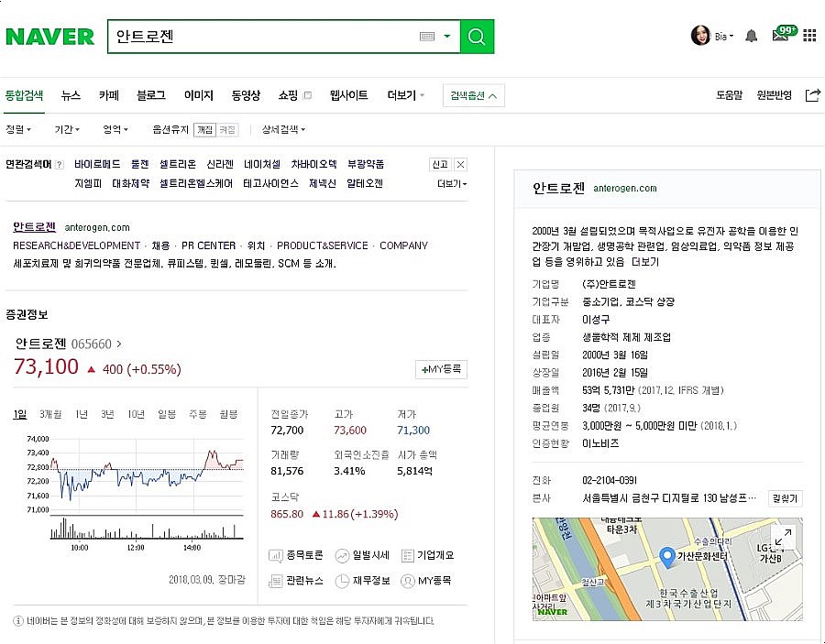The image size is (825, 644).
Task: Switch to the 이미지 tab
Action: [198, 95]
